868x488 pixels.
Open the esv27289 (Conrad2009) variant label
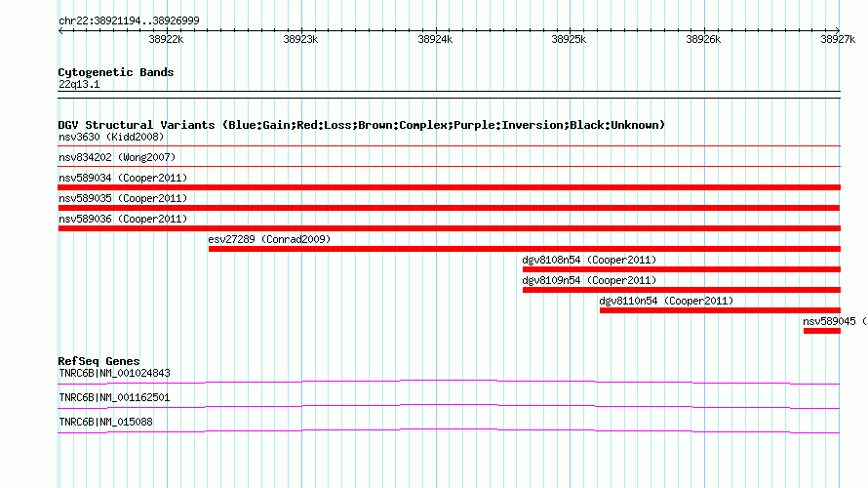click(269, 239)
